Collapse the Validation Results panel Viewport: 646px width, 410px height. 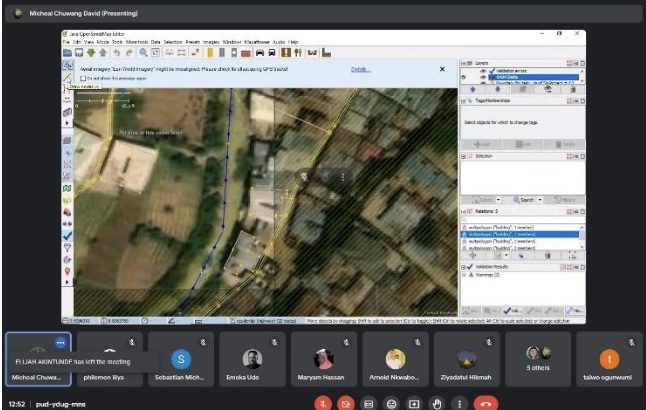point(463,267)
